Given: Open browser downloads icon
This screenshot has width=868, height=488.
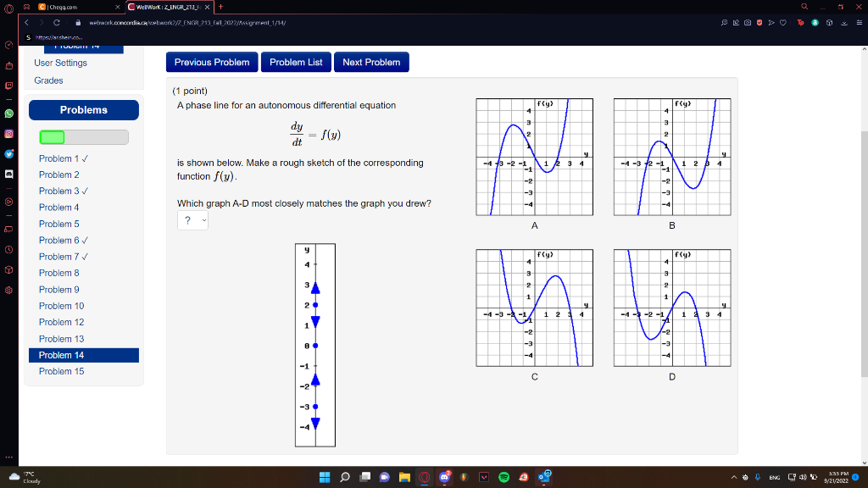Looking at the screenshot, I should [844, 23].
